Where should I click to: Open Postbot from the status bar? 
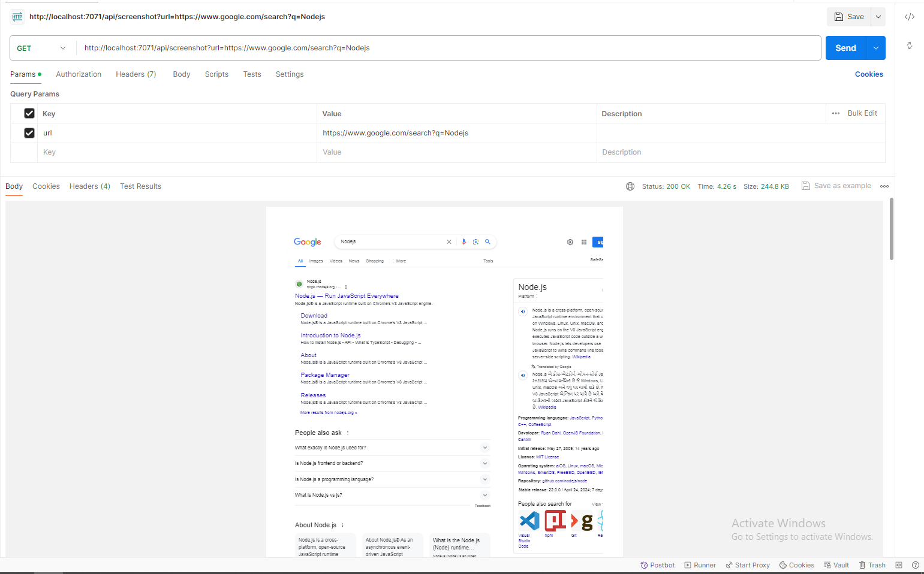657,564
